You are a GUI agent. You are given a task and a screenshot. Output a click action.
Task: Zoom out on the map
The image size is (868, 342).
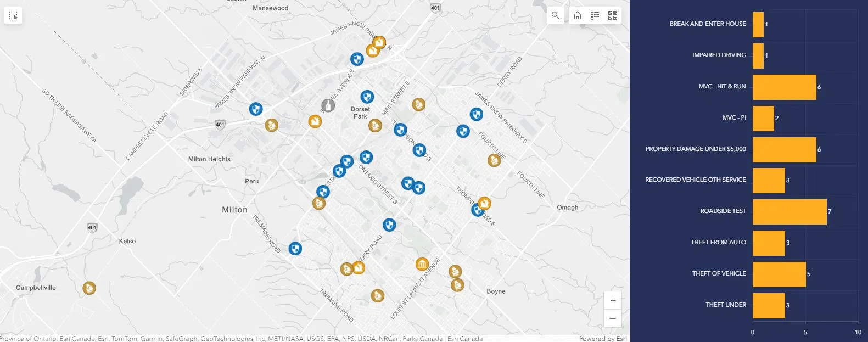pos(613,318)
